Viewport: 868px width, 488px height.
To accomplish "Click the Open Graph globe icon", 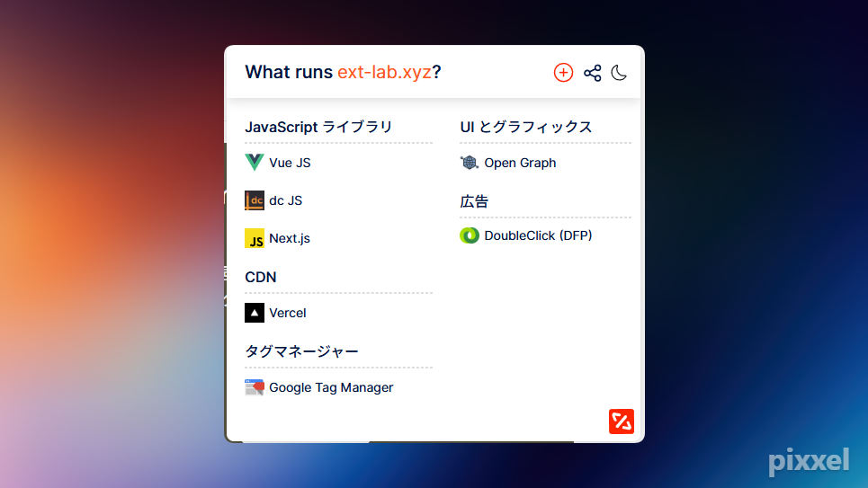I will (x=470, y=163).
